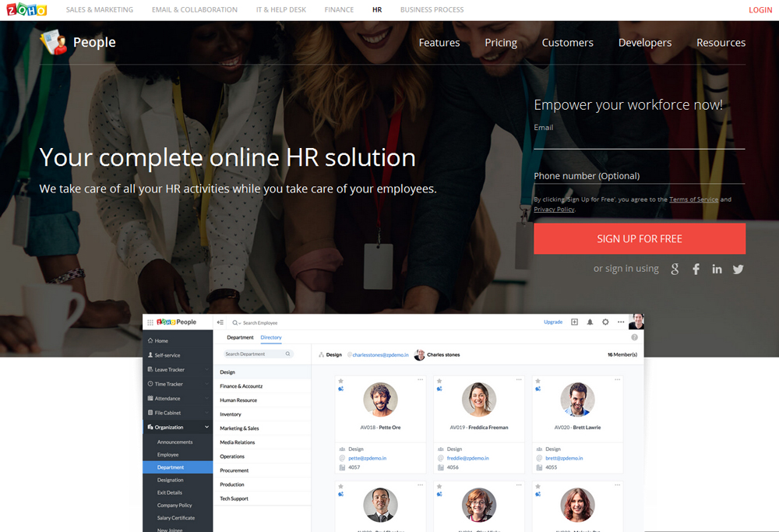Image resolution: width=779 pixels, height=532 pixels.
Task: Click the Sign Up For Free button
Action: click(x=640, y=238)
